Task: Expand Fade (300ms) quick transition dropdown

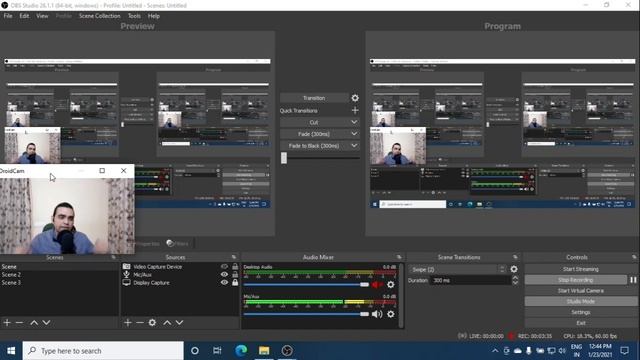Action: [x=354, y=134]
